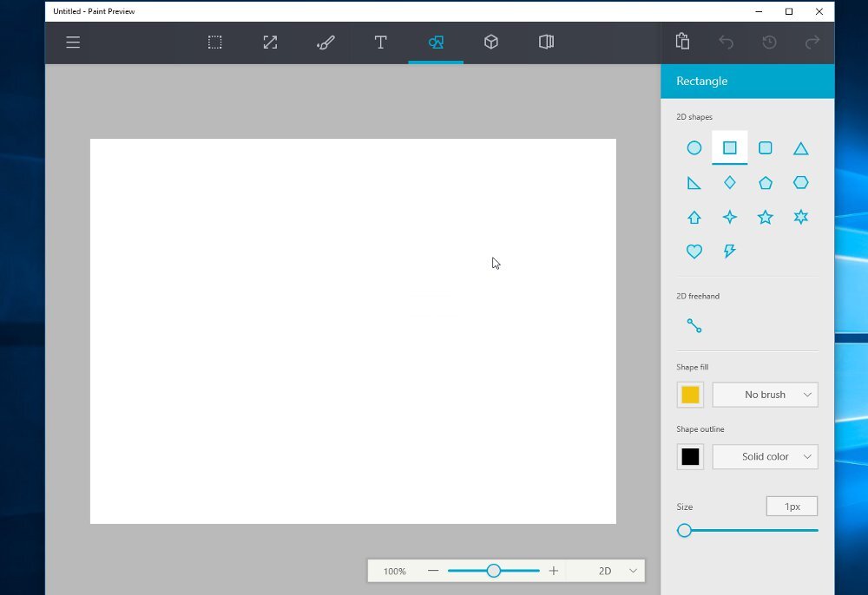The width and height of the screenshot is (868, 595).
Task: Choose the Select tool in the toolbar
Action: point(214,42)
